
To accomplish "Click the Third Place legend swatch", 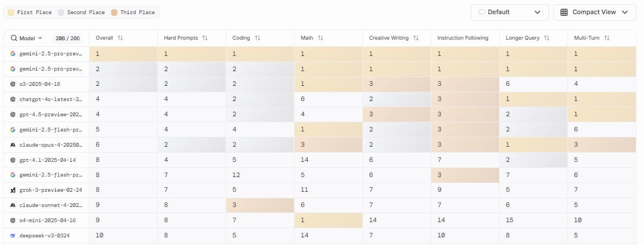I will pos(114,12).
